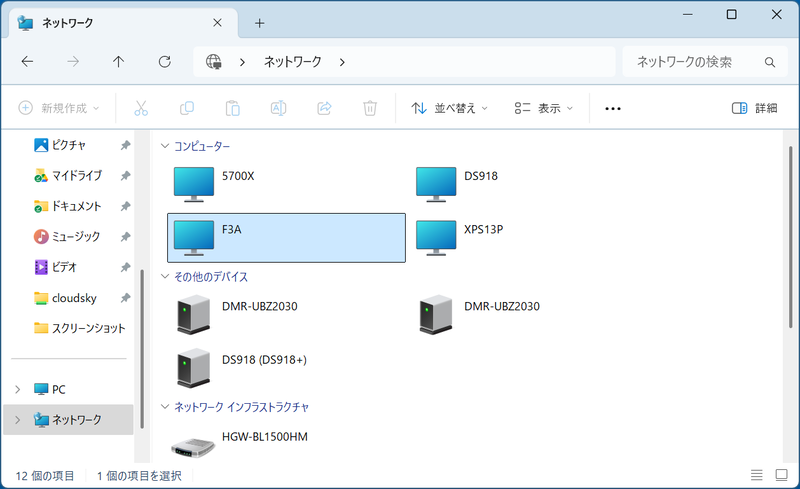Select the F3A computer icon
Image resolution: width=800 pixels, height=489 pixels.
[194, 238]
